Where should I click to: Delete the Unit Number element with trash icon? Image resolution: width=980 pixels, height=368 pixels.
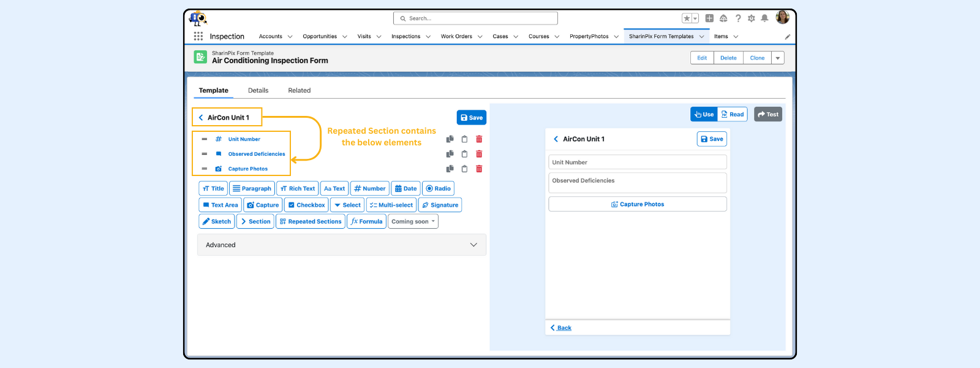(479, 139)
